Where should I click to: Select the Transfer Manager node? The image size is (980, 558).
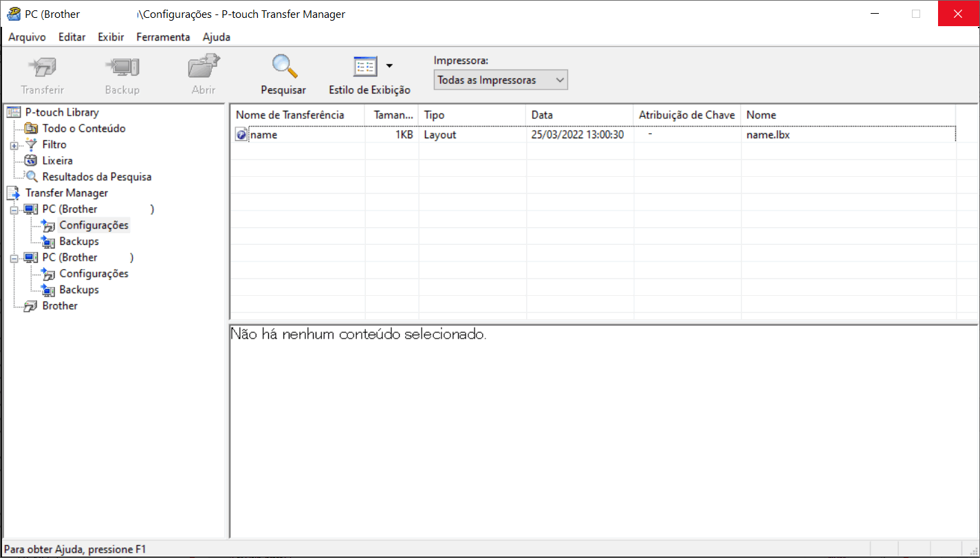(x=67, y=193)
